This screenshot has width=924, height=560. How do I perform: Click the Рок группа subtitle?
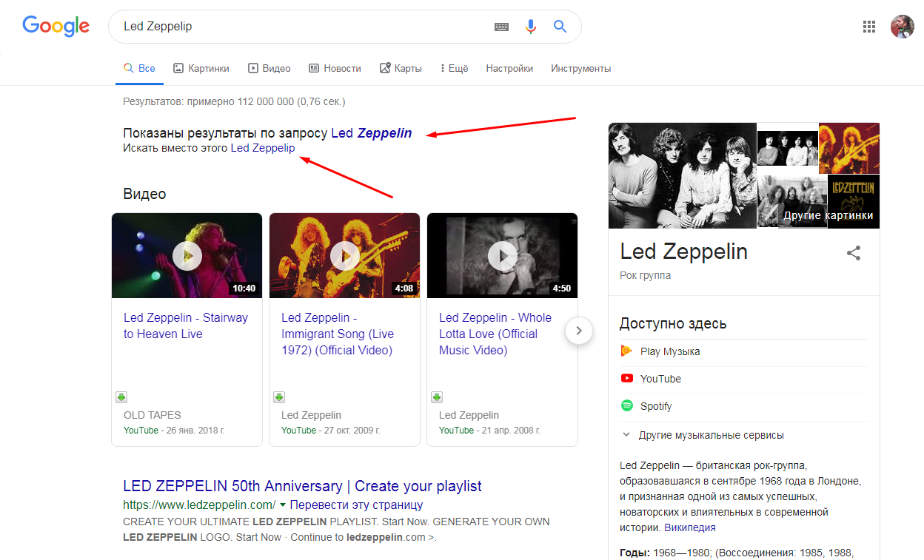click(x=646, y=275)
